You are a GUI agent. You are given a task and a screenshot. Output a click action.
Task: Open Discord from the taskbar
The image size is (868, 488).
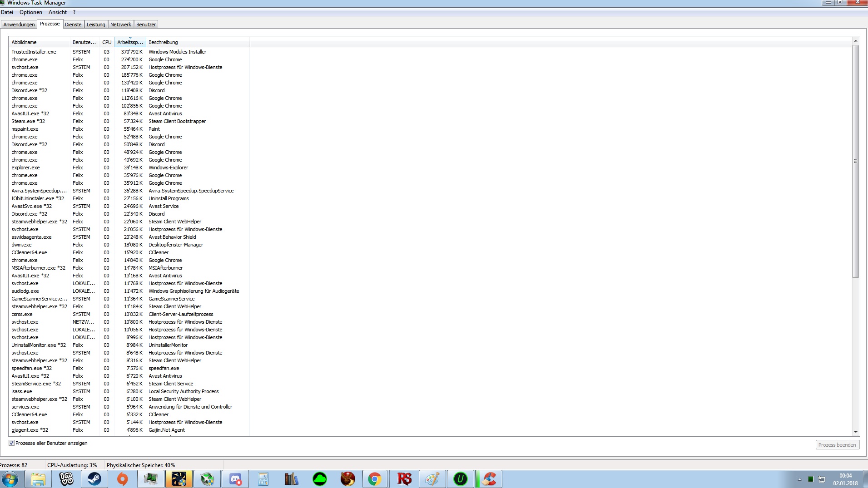pos(235,479)
